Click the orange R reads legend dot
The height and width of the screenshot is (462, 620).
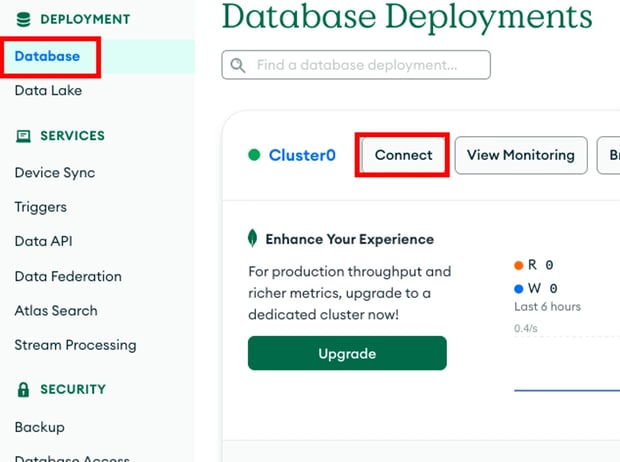point(518,265)
